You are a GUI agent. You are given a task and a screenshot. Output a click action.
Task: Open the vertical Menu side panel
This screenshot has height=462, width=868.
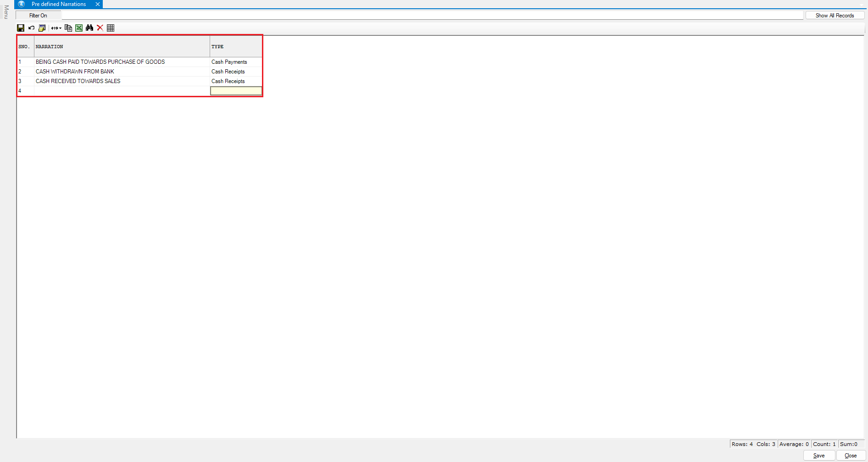pyautogui.click(x=6, y=12)
